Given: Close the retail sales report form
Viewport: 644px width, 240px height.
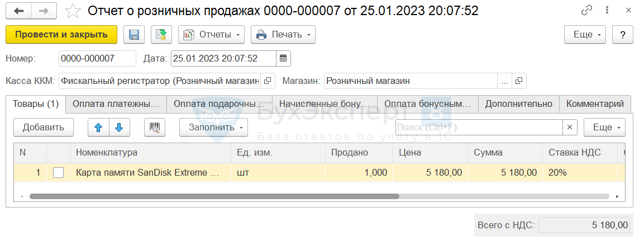Looking at the screenshot, I should click(628, 11).
